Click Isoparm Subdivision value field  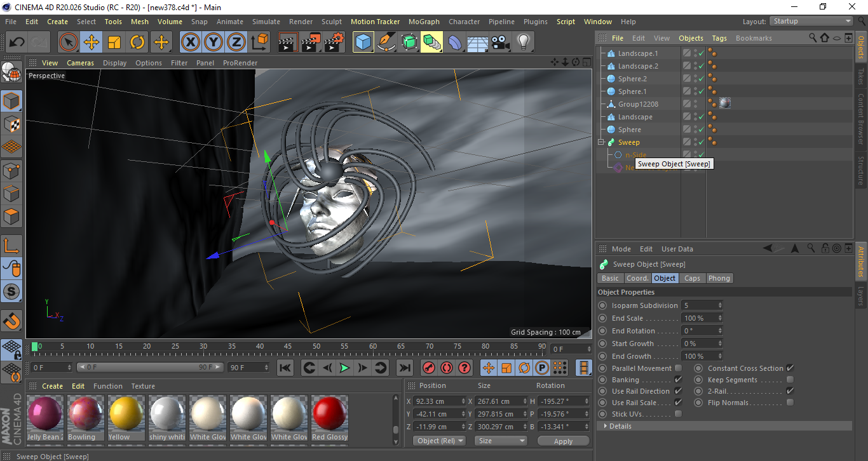pos(702,305)
